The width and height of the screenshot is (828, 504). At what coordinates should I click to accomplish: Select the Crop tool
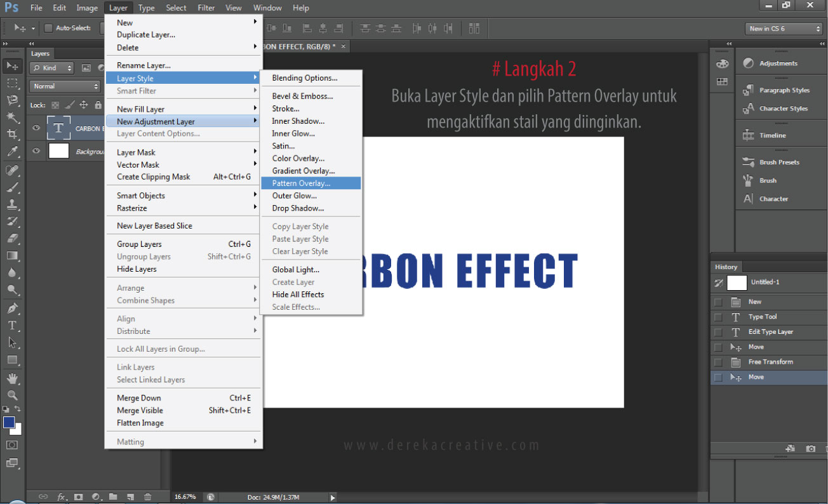[12, 135]
